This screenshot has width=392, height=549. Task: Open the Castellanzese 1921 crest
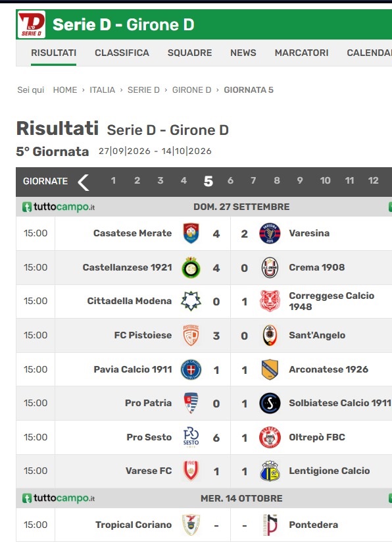point(191,267)
